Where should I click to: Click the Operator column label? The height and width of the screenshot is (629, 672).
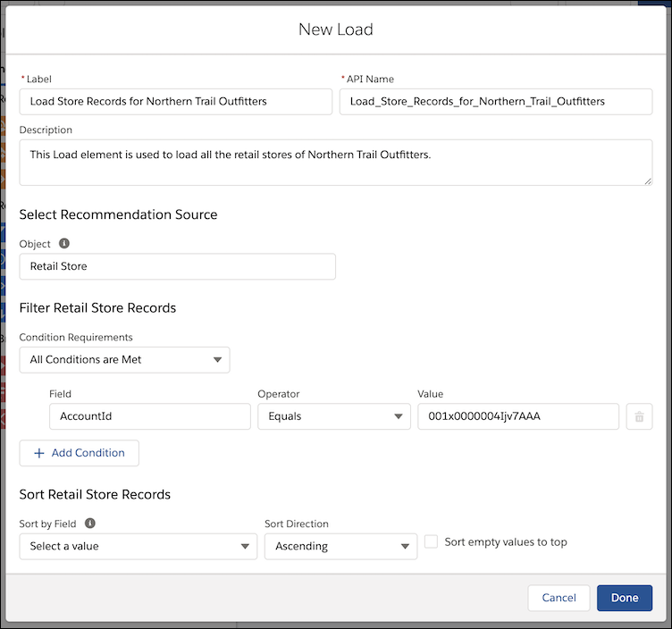point(279,394)
